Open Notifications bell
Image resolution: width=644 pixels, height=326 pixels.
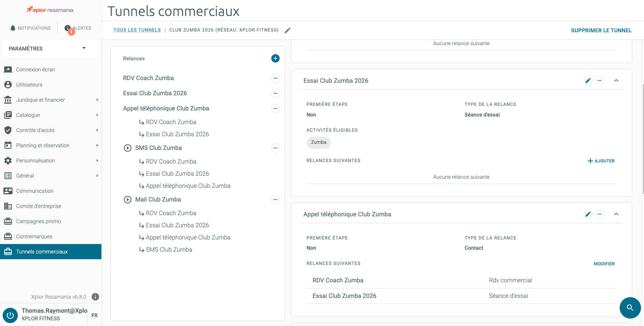click(30, 28)
